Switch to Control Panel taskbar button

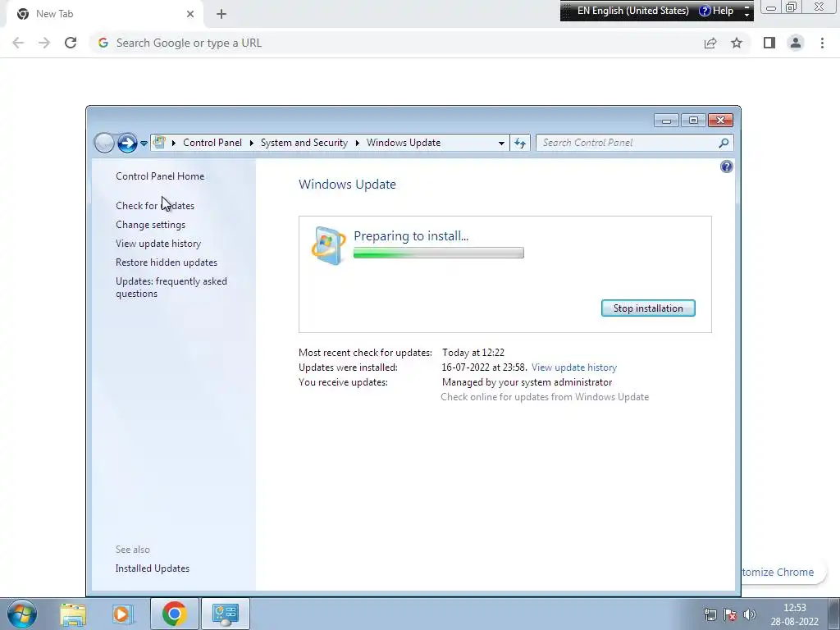coord(226,614)
